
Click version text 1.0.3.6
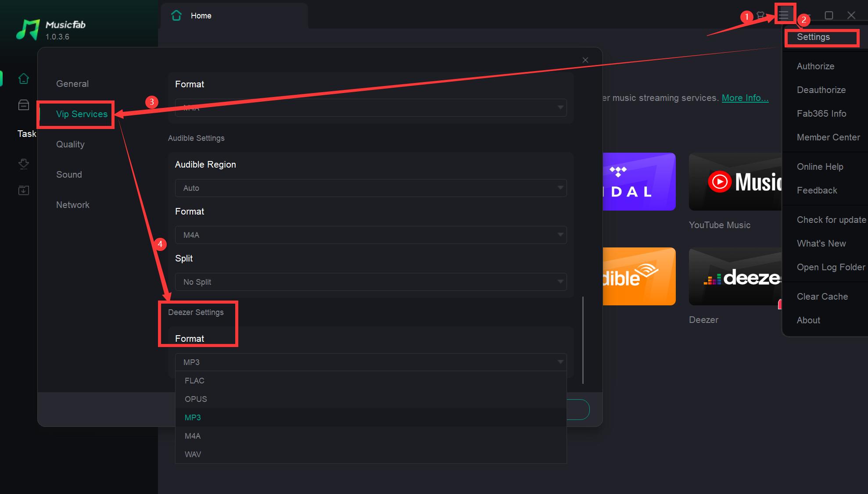point(57,37)
